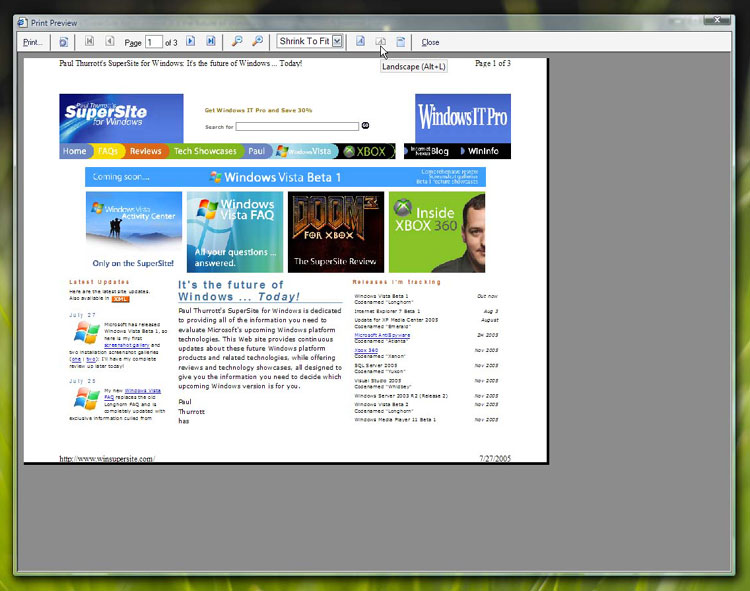750x591 pixels.
Task: Jump to the first page
Action: 90,42
